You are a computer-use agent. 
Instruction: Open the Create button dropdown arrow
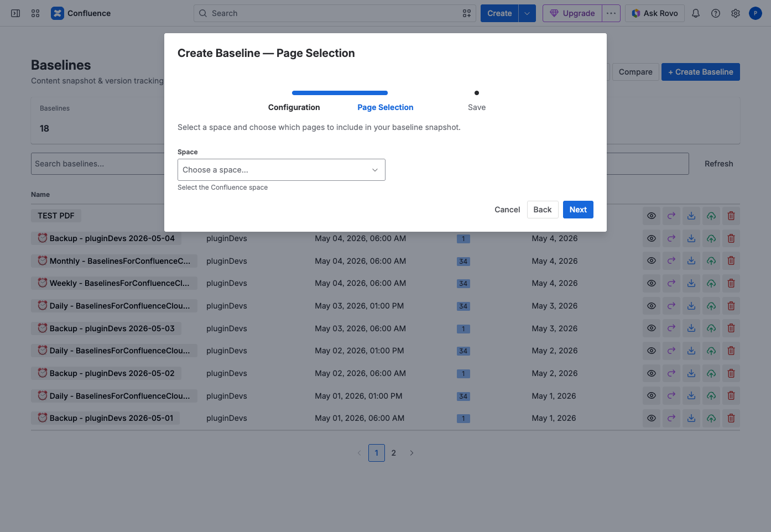[x=527, y=13]
